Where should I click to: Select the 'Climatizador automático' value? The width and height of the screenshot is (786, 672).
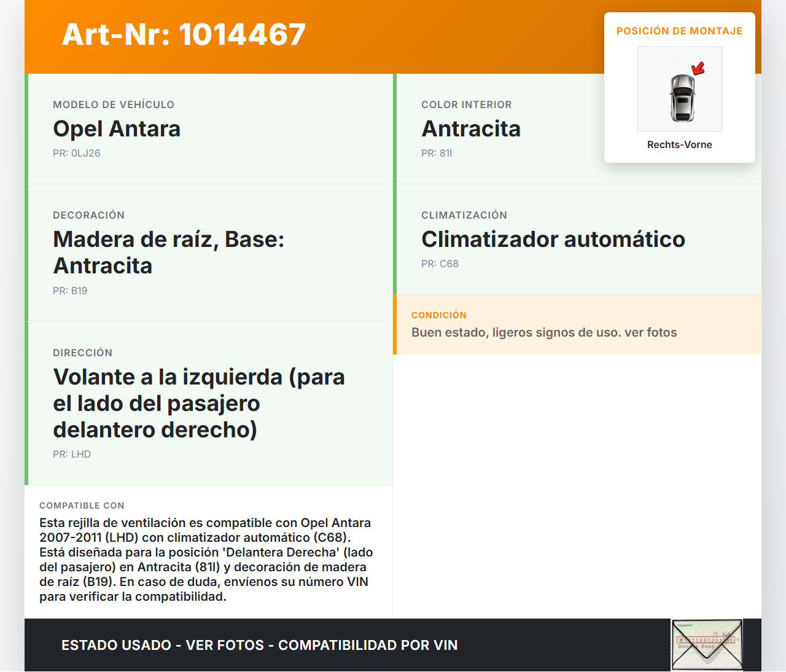[x=553, y=240]
